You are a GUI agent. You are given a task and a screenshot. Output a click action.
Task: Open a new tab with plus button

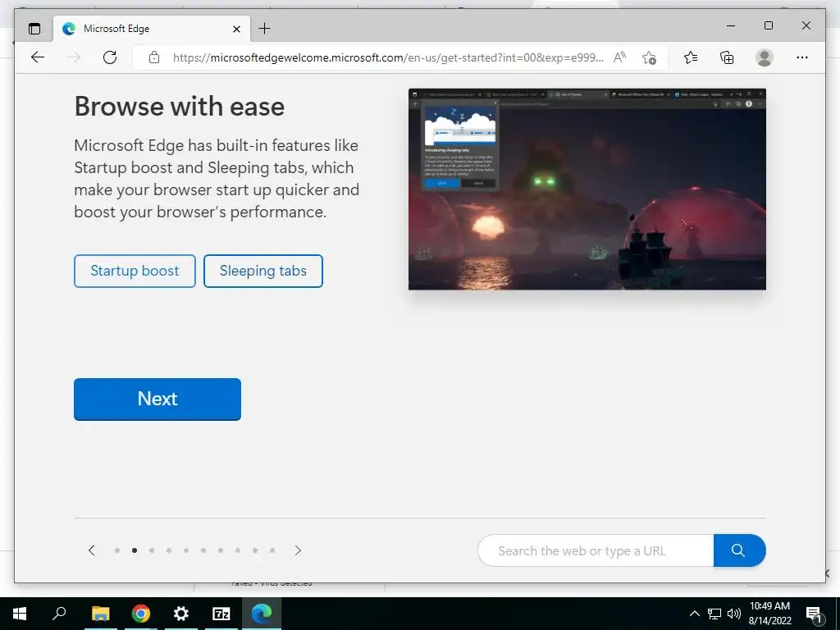tap(264, 29)
